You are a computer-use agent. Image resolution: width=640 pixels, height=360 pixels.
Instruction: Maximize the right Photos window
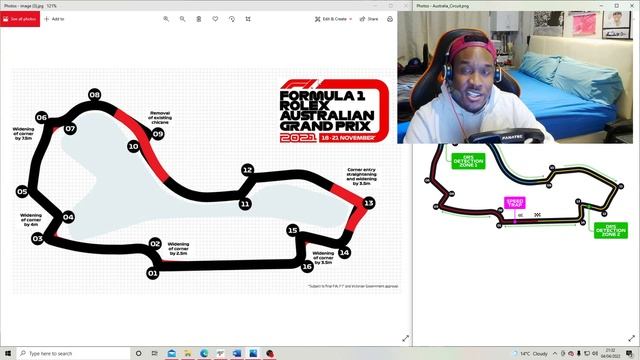tap(617, 6)
